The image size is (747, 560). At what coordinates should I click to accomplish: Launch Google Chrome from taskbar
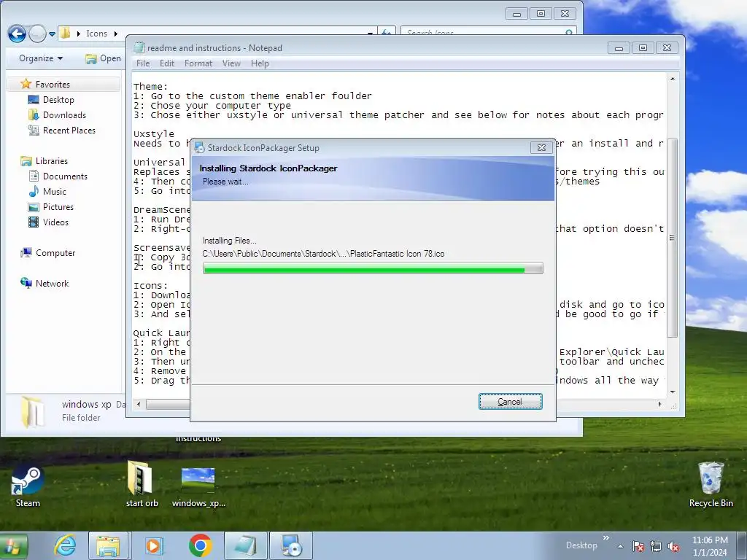[200, 545]
